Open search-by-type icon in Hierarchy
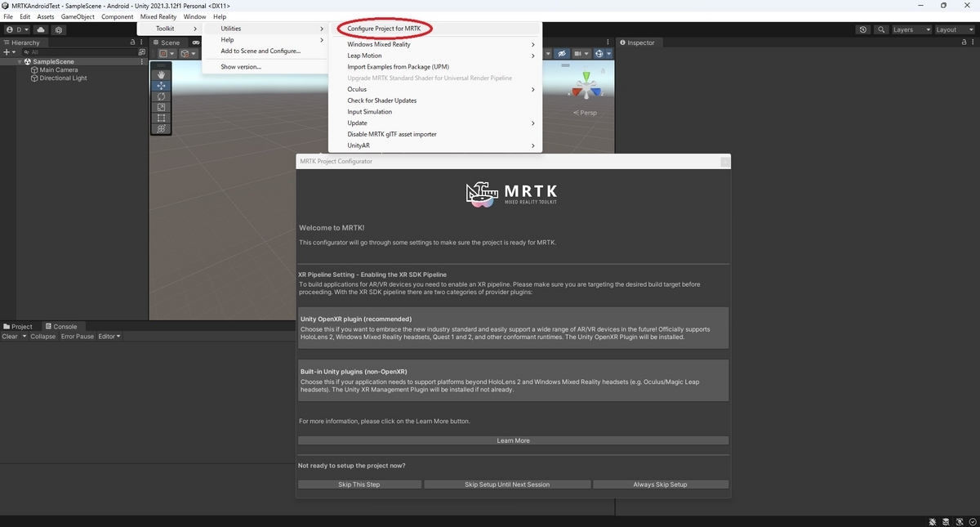 [x=142, y=51]
